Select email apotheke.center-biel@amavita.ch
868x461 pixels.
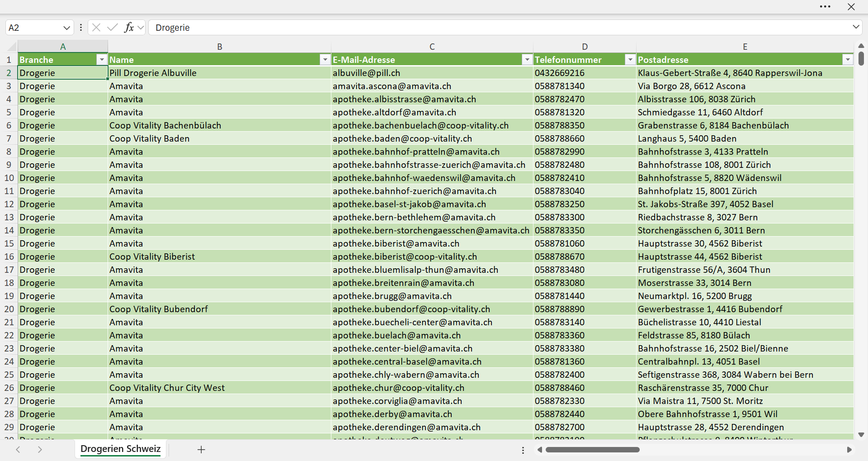pyautogui.click(x=432, y=348)
